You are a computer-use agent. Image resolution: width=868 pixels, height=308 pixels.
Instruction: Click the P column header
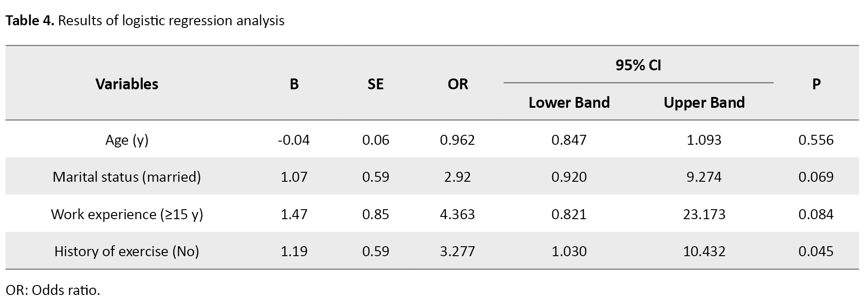pyautogui.click(x=816, y=84)
